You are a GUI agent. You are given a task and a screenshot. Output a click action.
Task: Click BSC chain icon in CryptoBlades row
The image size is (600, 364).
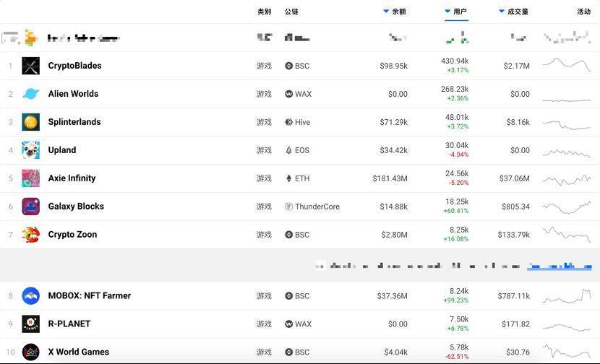289,66
